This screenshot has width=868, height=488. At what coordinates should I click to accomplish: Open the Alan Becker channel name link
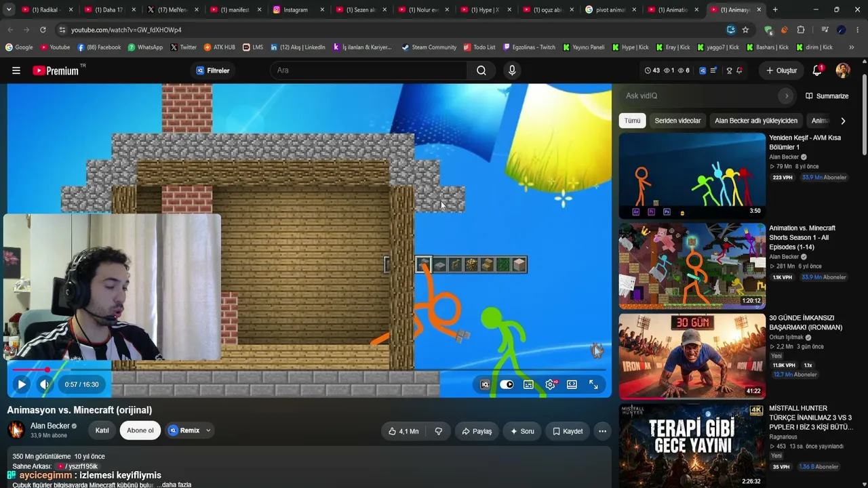coord(50,426)
